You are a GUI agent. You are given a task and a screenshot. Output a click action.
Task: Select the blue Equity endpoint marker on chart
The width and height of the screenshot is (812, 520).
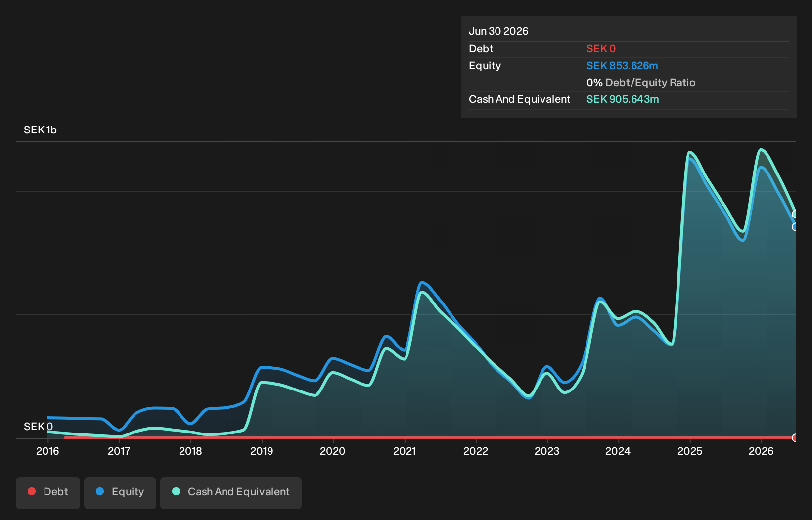click(x=795, y=227)
